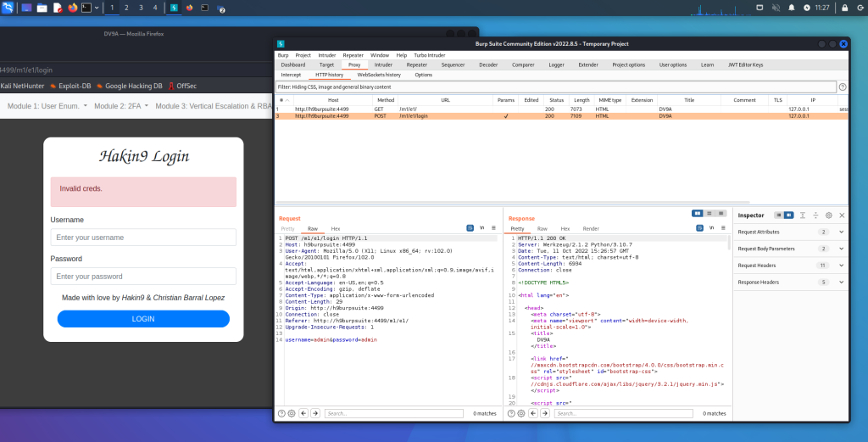
Task: Click the Inspector collapse-all sections icon
Action: (x=815, y=215)
